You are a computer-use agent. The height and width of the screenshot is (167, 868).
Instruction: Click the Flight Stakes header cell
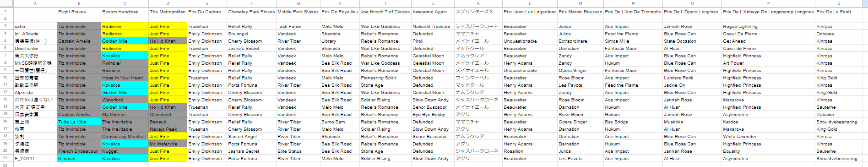click(x=79, y=11)
